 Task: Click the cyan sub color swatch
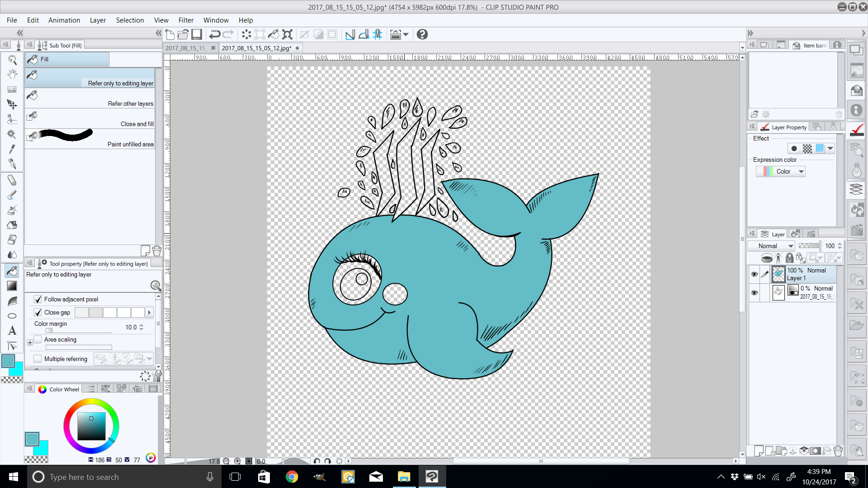click(x=18, y=371)
